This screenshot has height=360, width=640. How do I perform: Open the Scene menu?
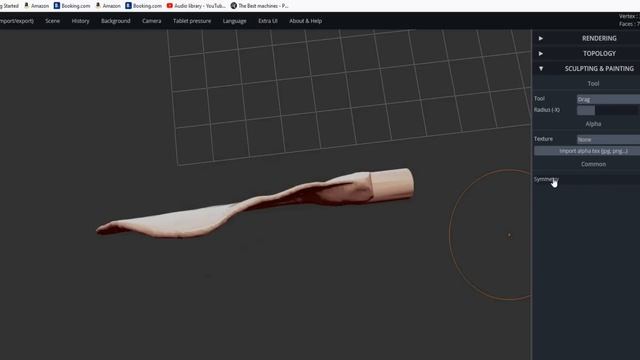click(52, 21)
